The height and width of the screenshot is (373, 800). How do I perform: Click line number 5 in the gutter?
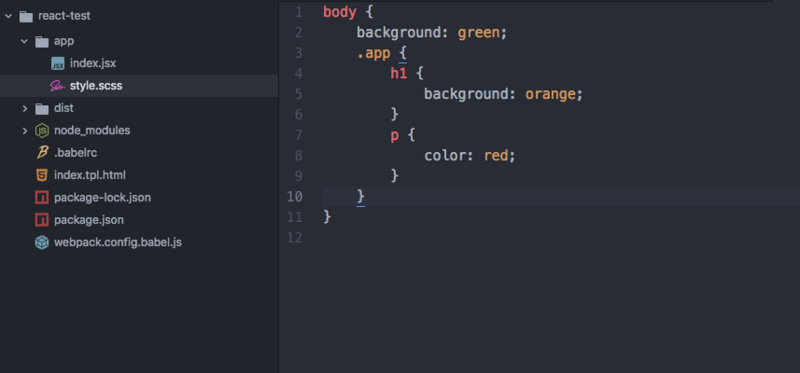coord(298,94)
